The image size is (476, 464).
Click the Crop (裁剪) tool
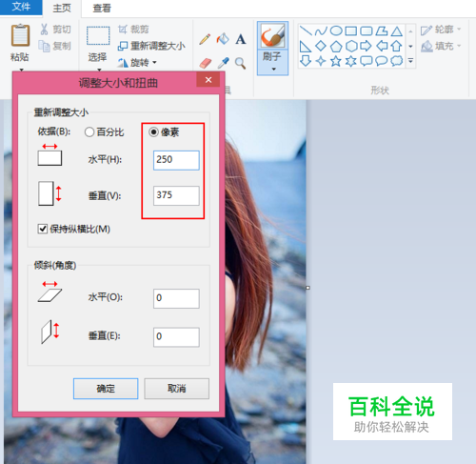(133, 30)
